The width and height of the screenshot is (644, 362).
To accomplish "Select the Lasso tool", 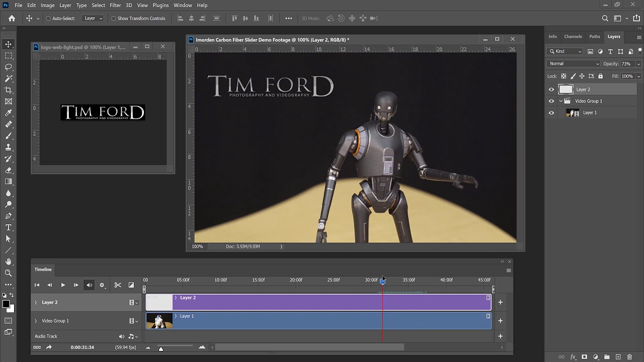I will point(8,67).
